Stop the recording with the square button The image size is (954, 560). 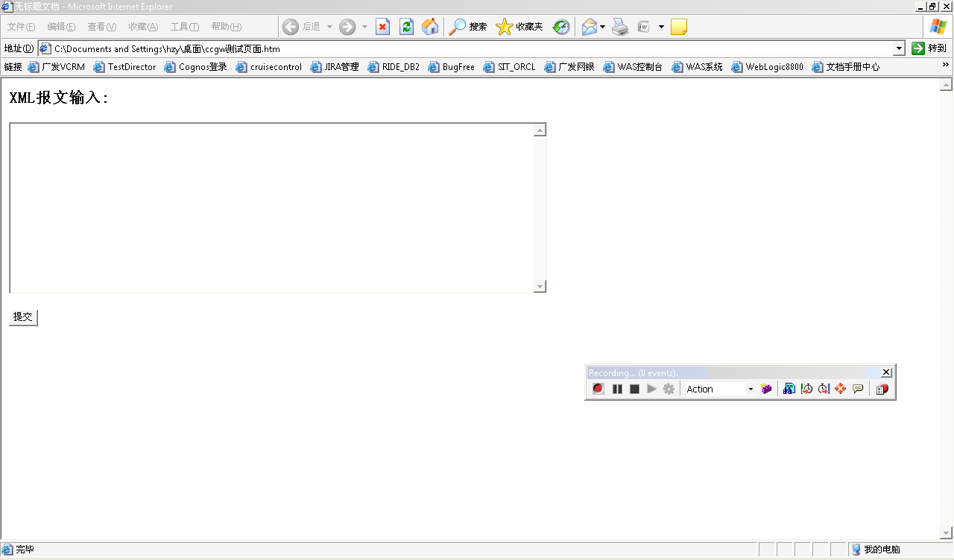[634, 389]
